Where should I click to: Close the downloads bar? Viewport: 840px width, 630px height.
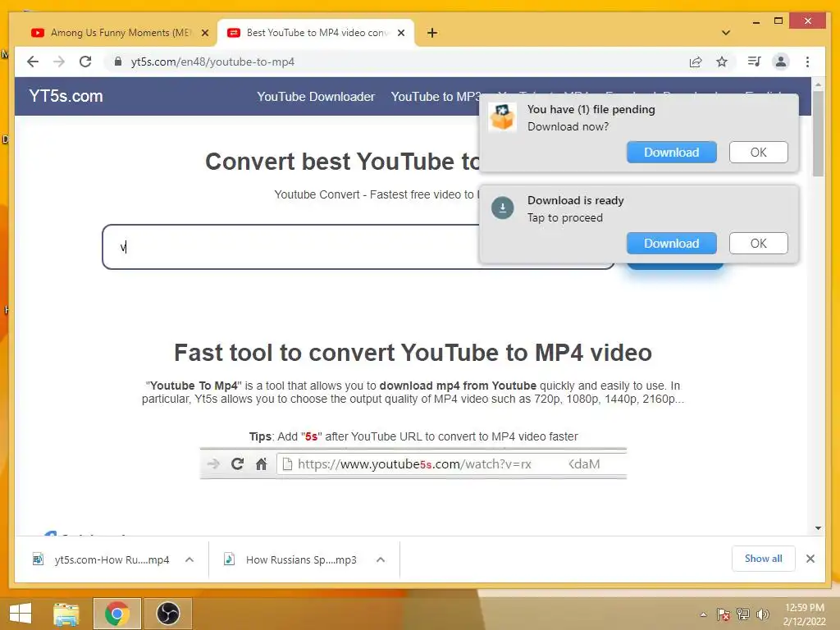(810, 559)
